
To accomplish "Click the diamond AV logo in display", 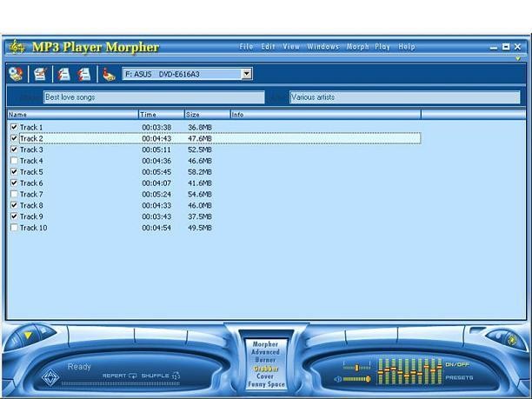I will click(x=50, y=377).
